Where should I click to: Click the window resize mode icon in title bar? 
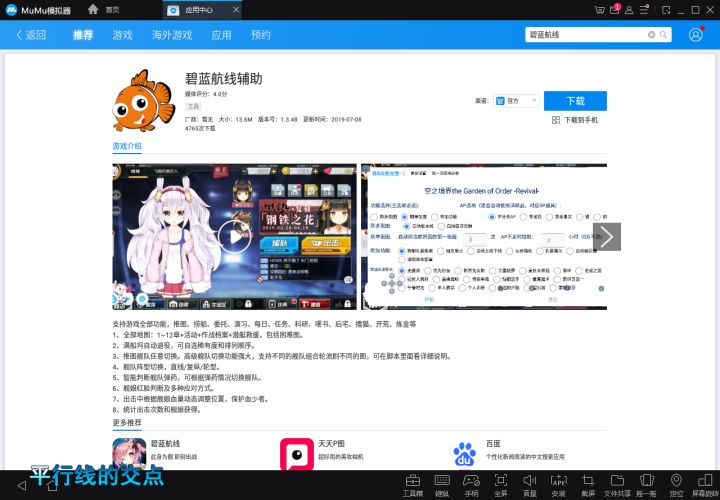tap(666, 10)
